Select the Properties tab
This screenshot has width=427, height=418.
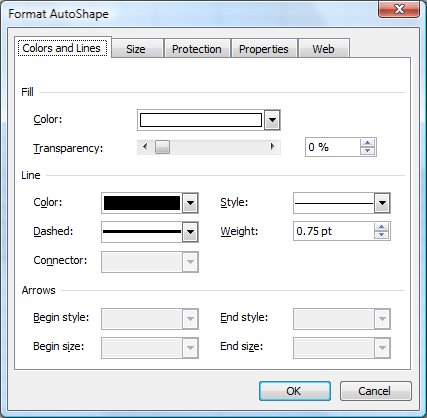click(x=264, y=49)
